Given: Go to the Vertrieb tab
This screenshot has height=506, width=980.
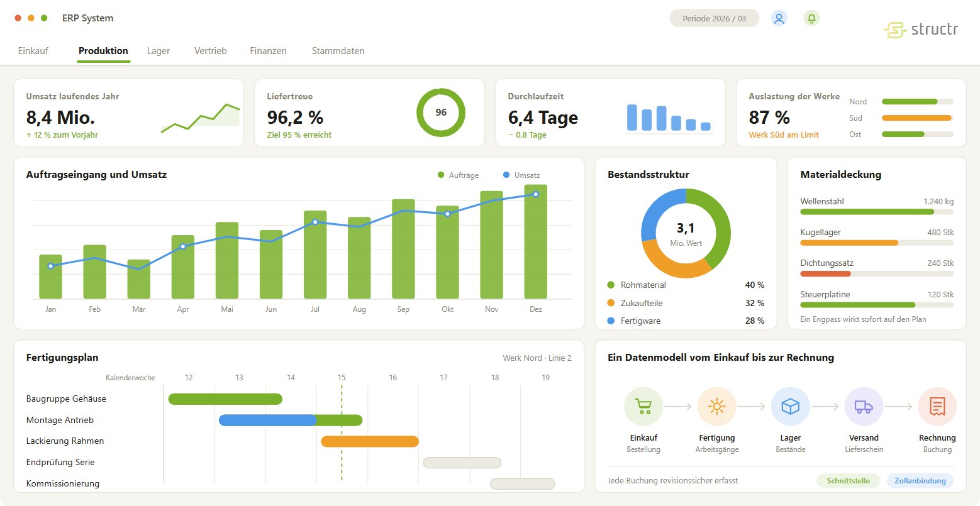Looking at the screenshot, I should click(211, 51).
